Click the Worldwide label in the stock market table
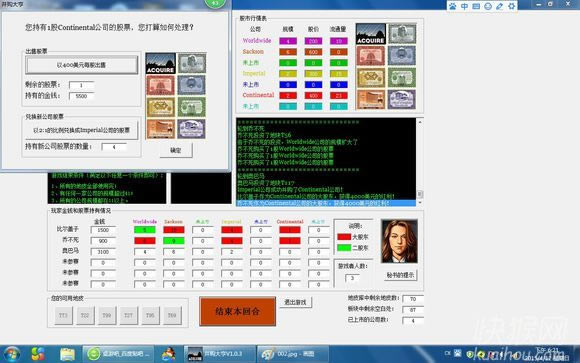Screen dimensions: 580x363 pyautogui.click(x=257, y=41)
